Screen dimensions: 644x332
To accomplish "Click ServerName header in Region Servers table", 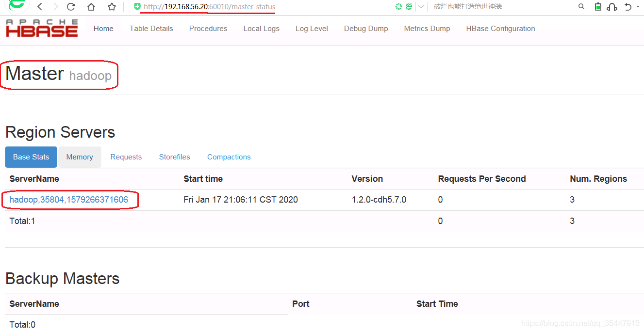I will click(x=34, y=179).
